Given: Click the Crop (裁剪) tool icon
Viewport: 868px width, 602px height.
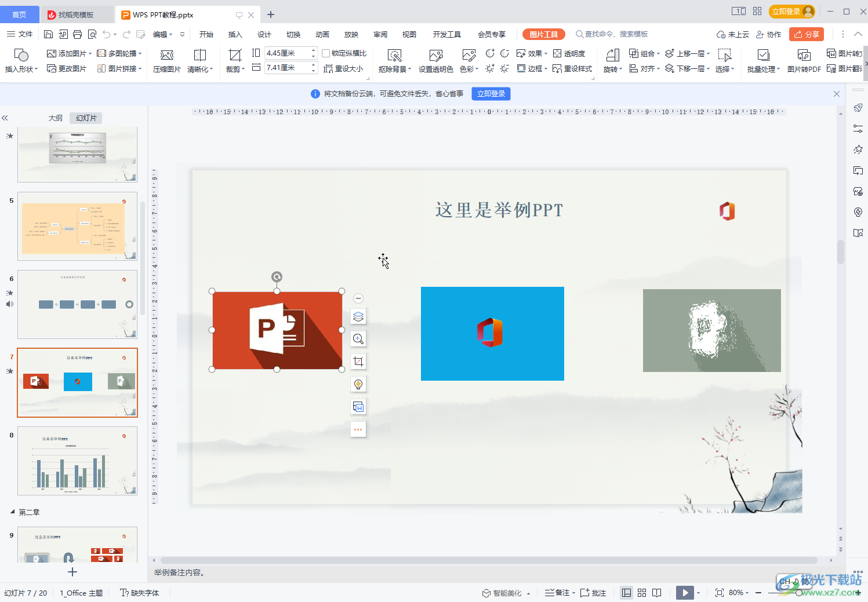Looking at the screenshot, I should [x=235, y=55].
